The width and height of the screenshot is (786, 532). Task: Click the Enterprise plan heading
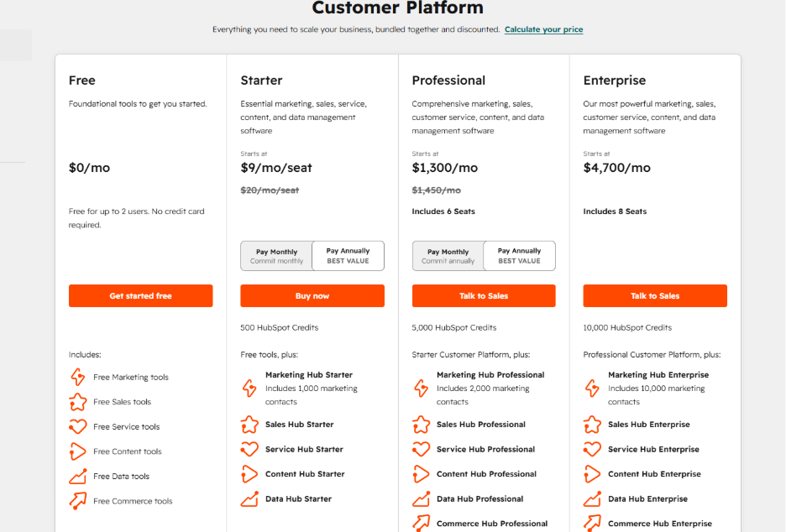pos(615,81)
